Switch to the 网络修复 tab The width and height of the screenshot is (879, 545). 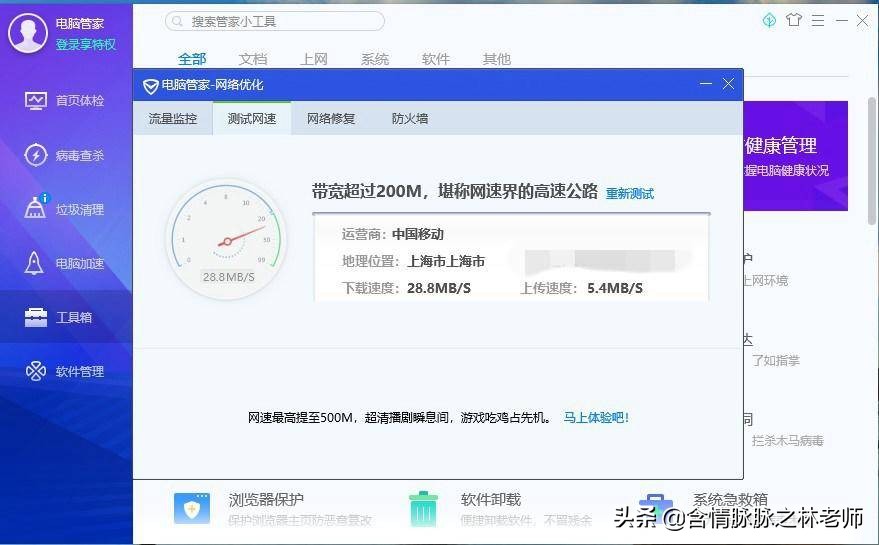[x=331, y=119]
